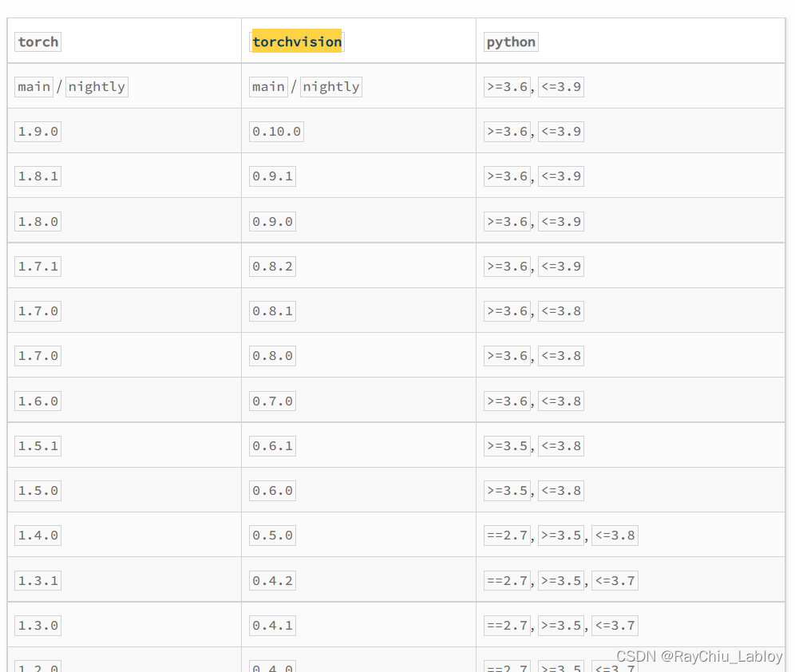Select torch version 1.5.1
This screenshot has width=795, height=672.
(x=38, y=446)
